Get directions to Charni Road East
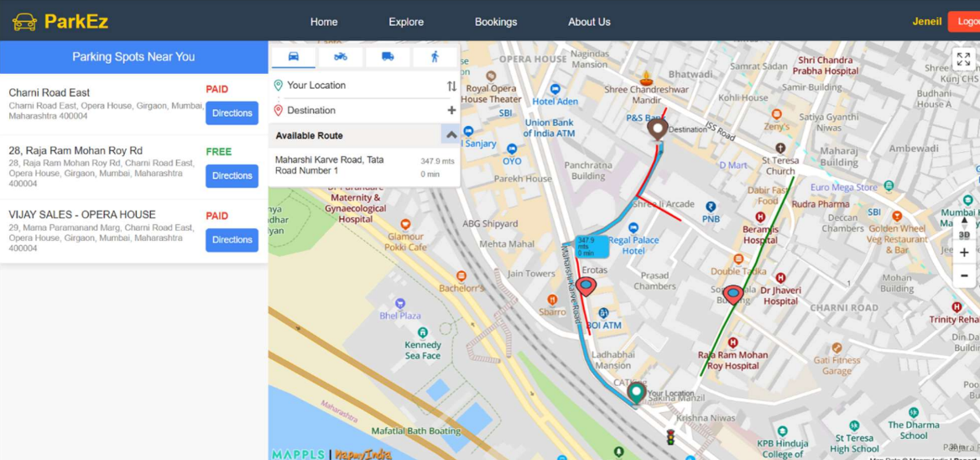 pyautogui.click(x=232, y=112)
